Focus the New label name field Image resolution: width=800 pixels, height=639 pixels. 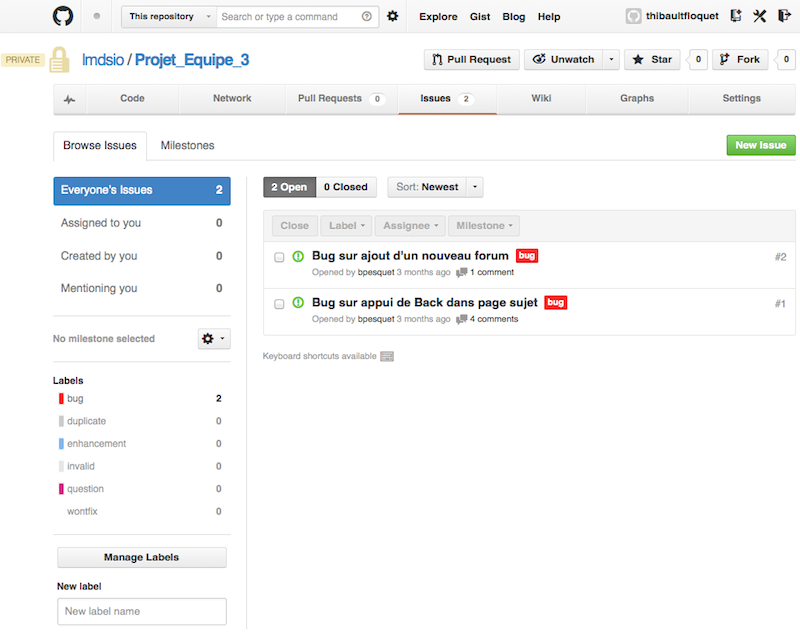pos(142,611)
